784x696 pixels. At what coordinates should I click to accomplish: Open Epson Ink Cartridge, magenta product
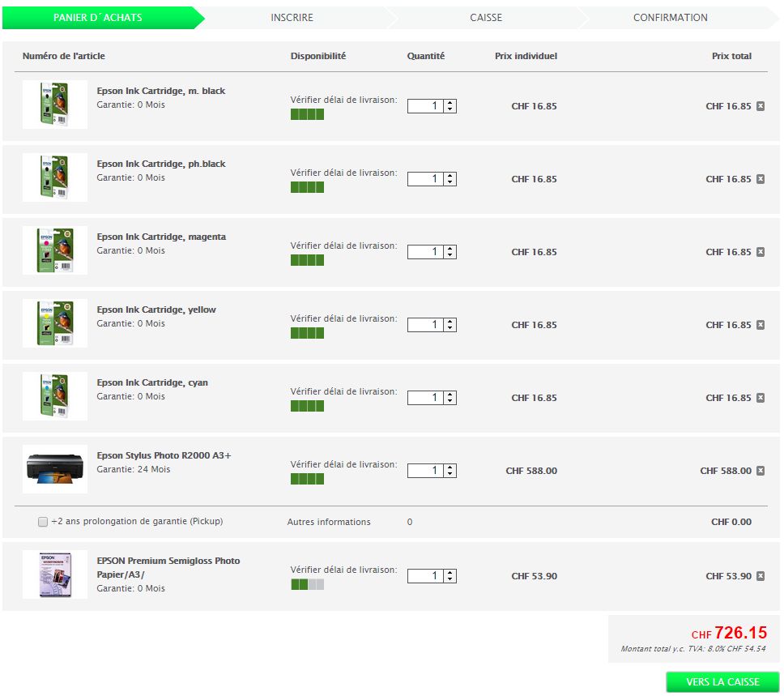point(161,237)
